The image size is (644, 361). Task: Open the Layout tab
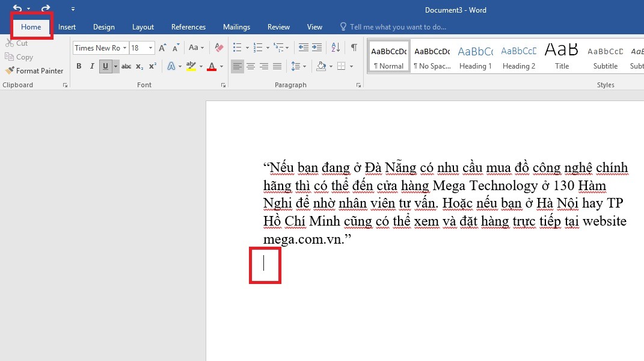143,26
